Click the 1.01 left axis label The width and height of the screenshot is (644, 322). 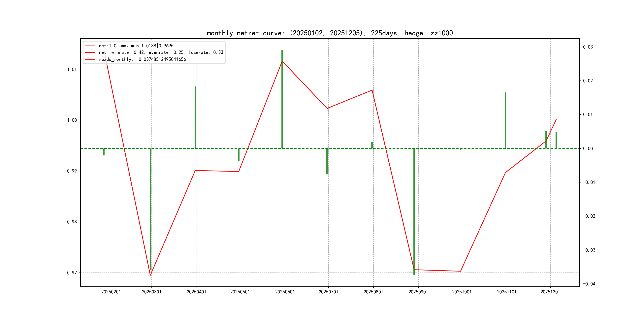coord(72,69)
